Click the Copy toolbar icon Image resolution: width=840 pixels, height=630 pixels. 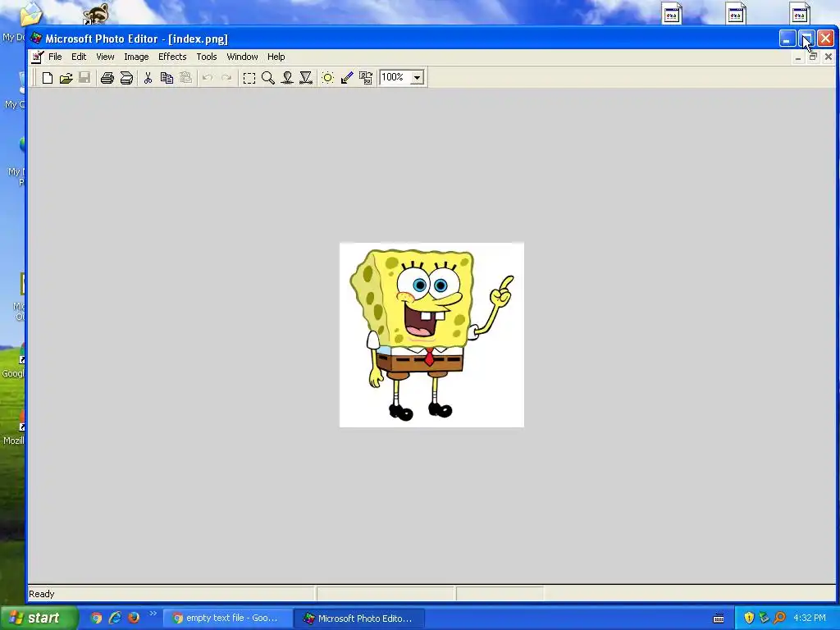point(167,78)
